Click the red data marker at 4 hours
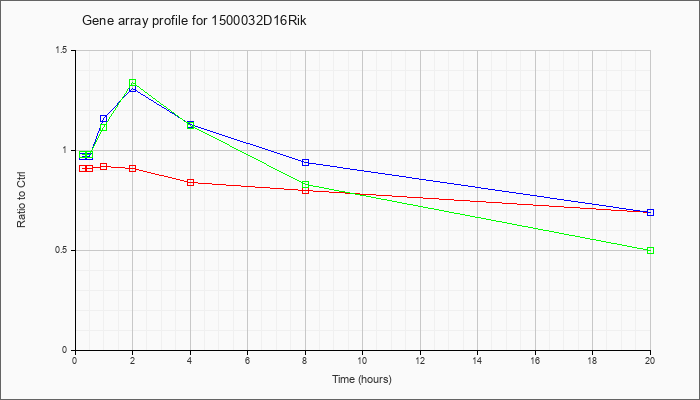Viewport: 700px width, 400px height. 190,183
